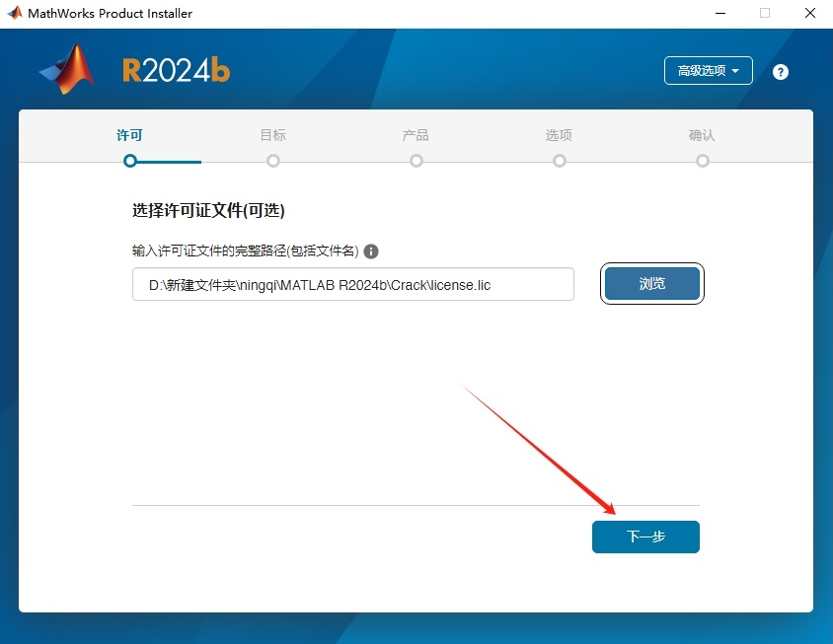Click the 输入许可证文件的完整路径 label
This screenshot has height=644, width=833.
click(246, 250)
